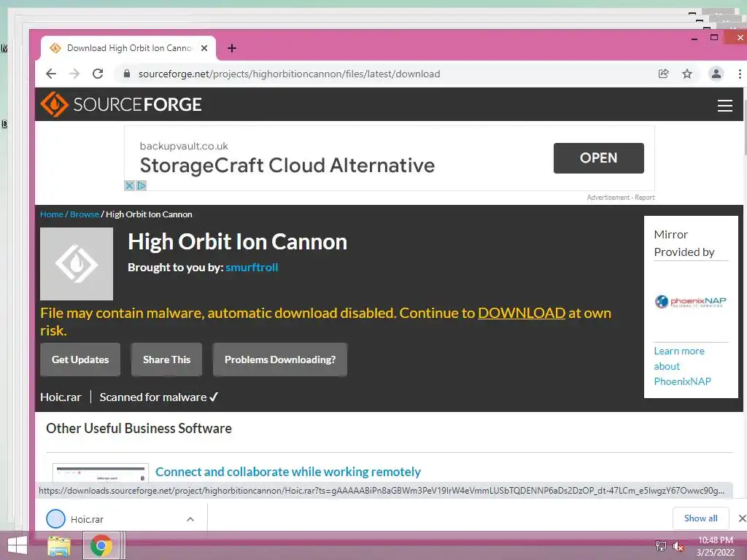This screenshot has width=747, height=560.
Task: Select the Download High Orbit Ion Cannon tab
Action: click(128, 48)
